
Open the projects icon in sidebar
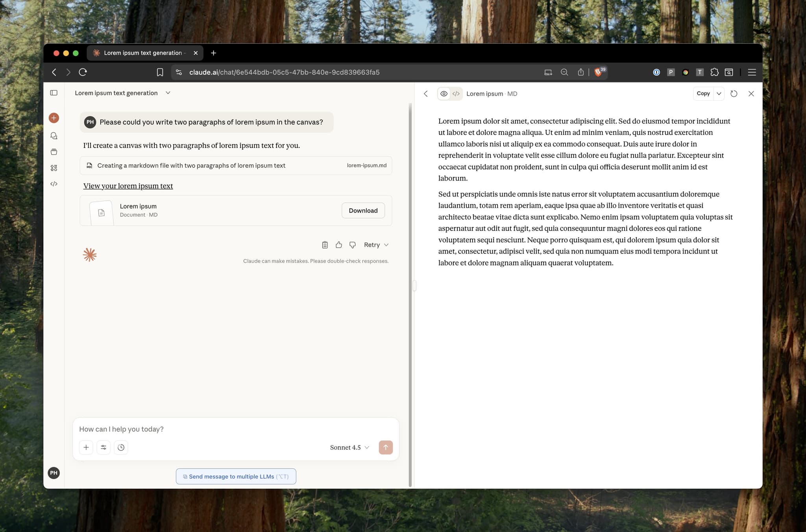(54, 152)
